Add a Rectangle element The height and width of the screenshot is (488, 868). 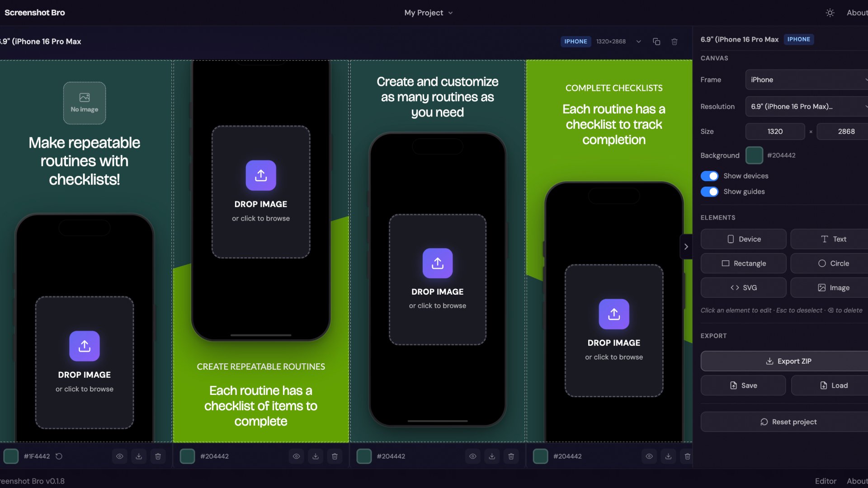(743, 263)
